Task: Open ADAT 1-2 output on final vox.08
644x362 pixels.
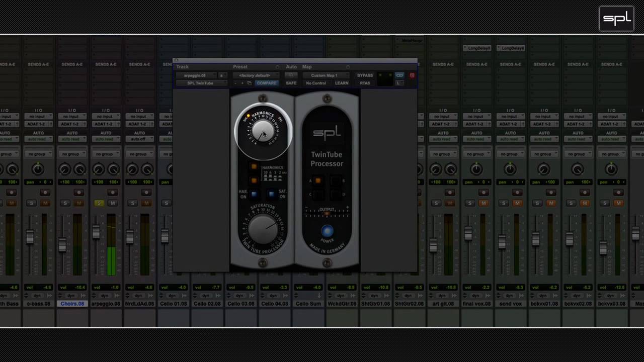Action: pos(476,124)
